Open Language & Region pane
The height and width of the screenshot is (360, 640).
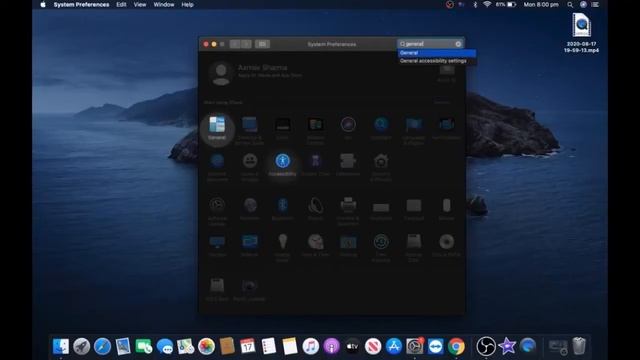coord(413,124)
